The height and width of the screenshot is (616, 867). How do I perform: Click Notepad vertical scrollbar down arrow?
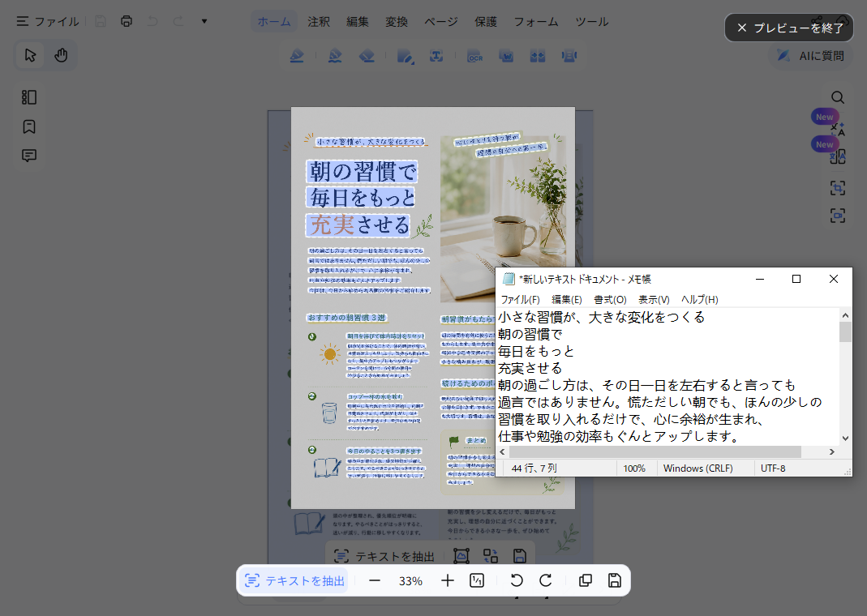click(845, 438)
